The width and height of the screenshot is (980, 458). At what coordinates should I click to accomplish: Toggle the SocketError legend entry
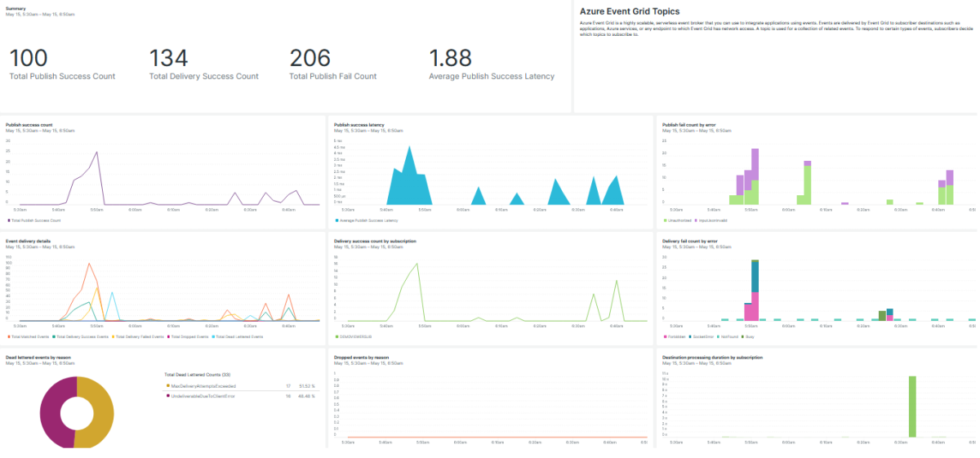702,336
